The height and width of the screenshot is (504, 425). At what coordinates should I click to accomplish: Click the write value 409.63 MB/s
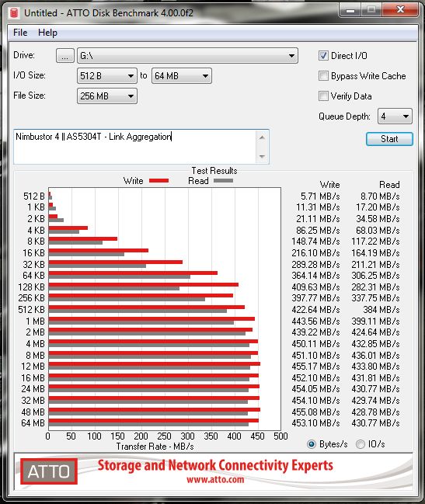pyautogui.click(x=315, y=287)
